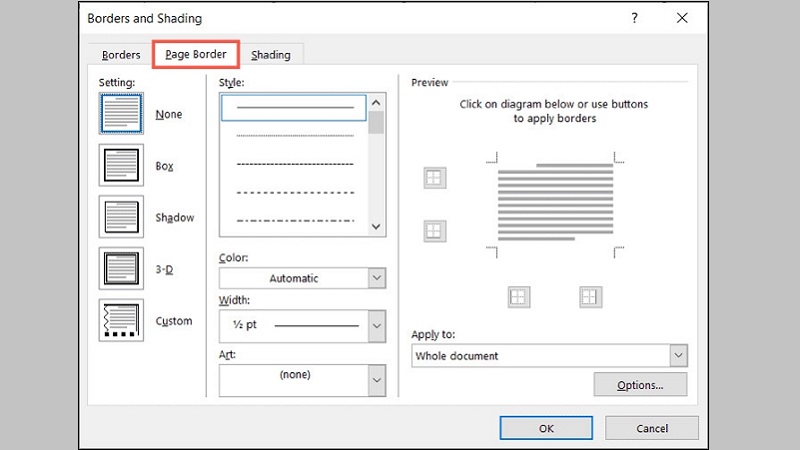
Task: Toggle the bottom border button in Preview
Action: 434,230
